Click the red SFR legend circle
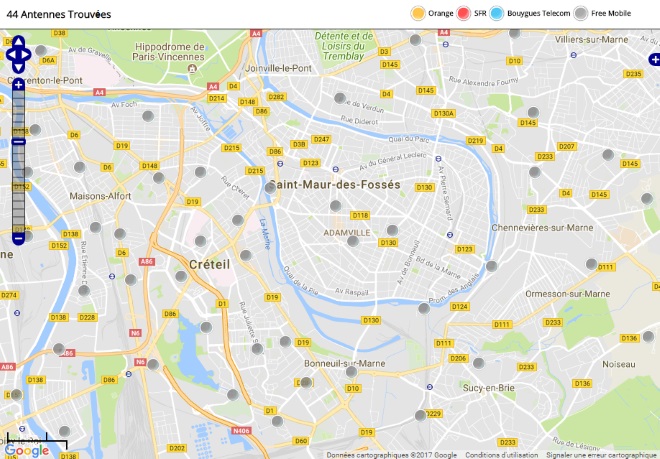 click(463, 13)
